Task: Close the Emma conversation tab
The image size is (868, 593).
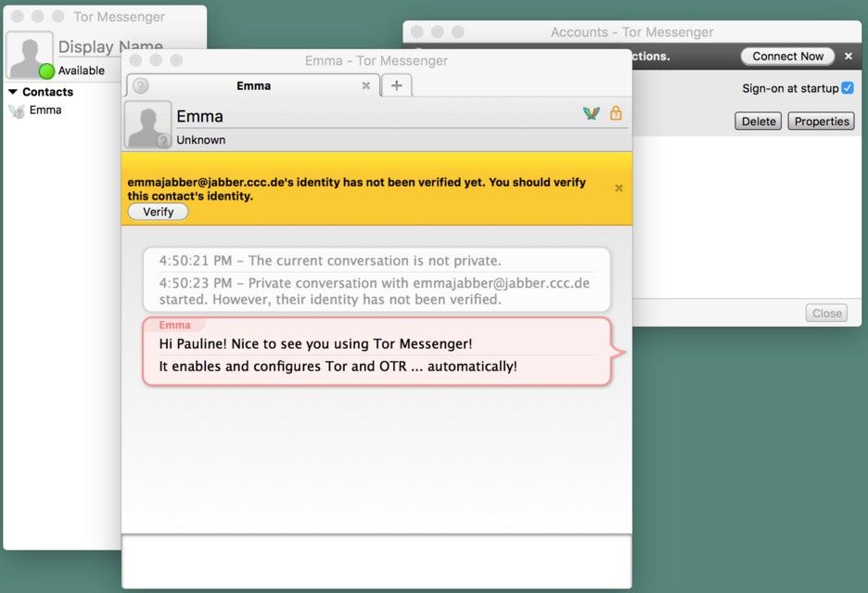Action: (x=366, y=85)
